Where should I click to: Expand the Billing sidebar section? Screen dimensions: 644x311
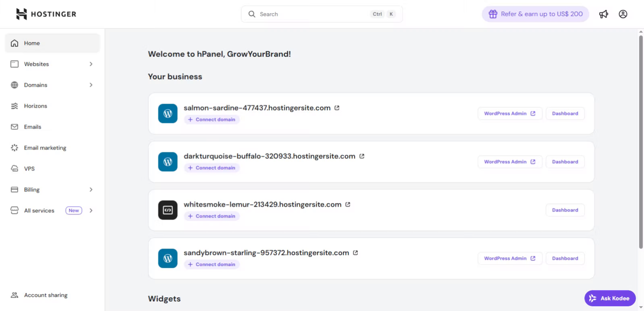[91, 189]
